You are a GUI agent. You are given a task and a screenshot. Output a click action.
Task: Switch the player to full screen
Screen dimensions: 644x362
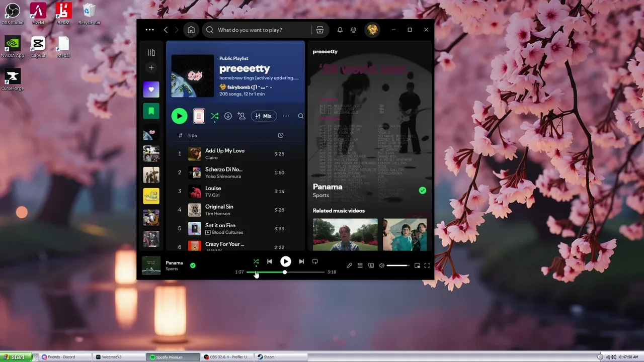[427, 265]
